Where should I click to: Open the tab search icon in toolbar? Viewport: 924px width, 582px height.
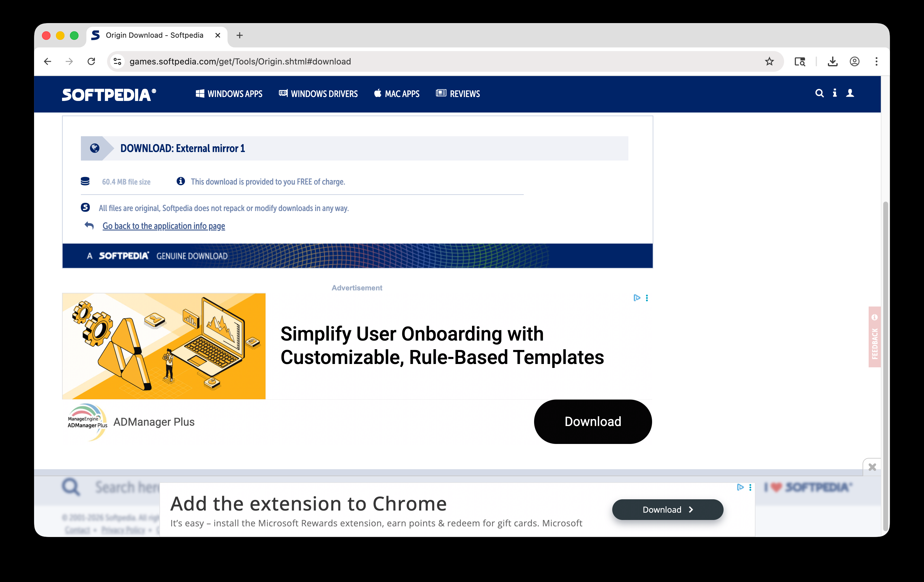coord(800,61)
